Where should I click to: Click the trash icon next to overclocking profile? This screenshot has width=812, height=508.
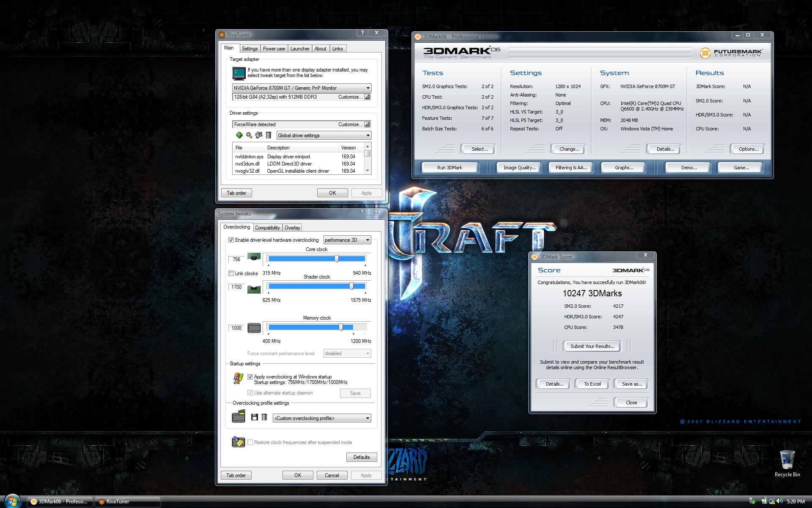tap(264, 417)
